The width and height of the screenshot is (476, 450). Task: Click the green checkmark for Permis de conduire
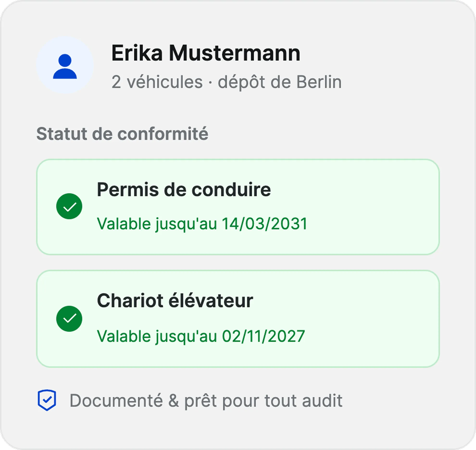[x=69, y=206]
